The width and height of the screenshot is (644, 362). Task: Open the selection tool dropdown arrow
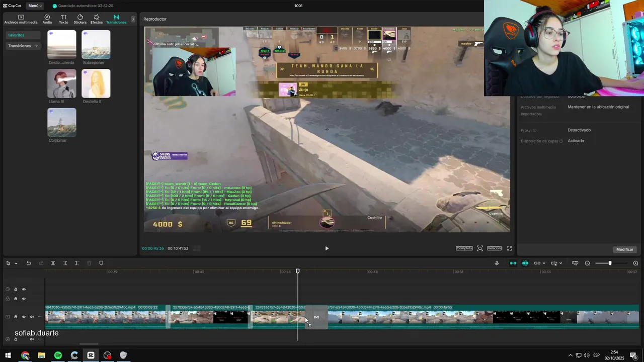[16, 263]
